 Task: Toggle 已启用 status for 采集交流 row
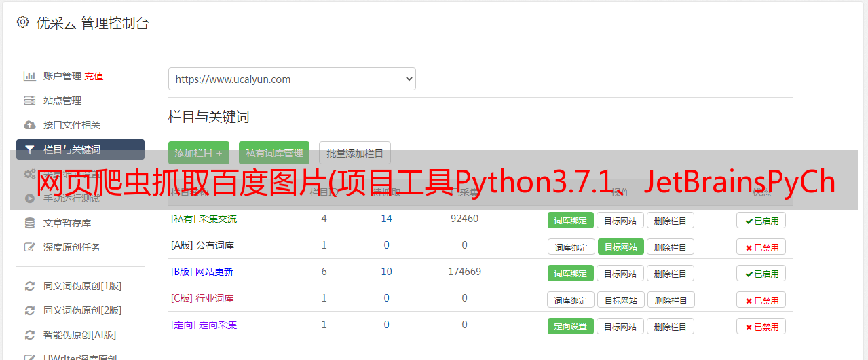[761, 220]
